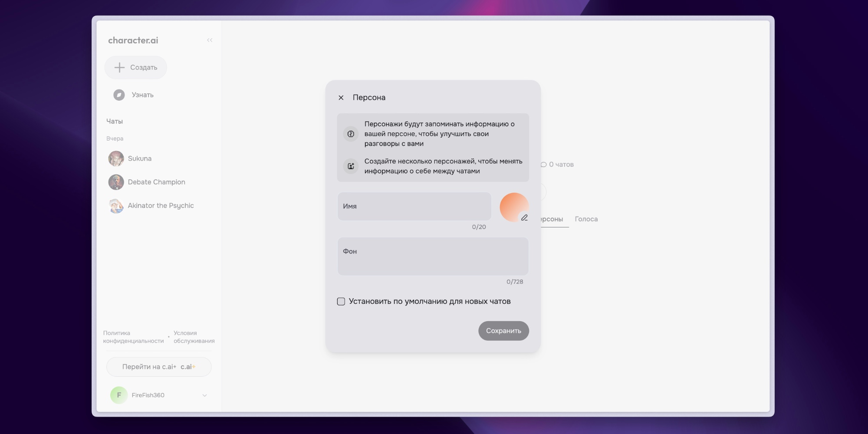The width and height of the screenshot is (868, 434).
Task: Click the Создать button
Action: click(x=136, y=67)
